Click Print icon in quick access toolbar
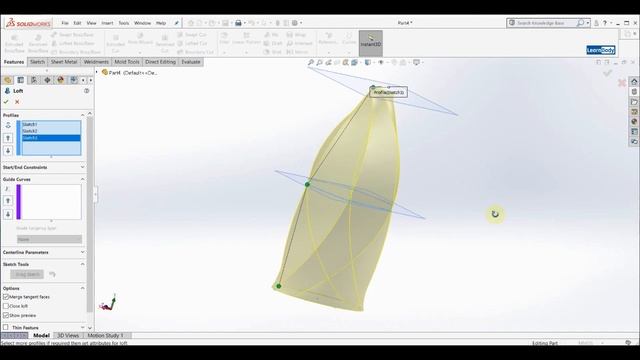This screenshot has height=360, width=640. point(238,23)
